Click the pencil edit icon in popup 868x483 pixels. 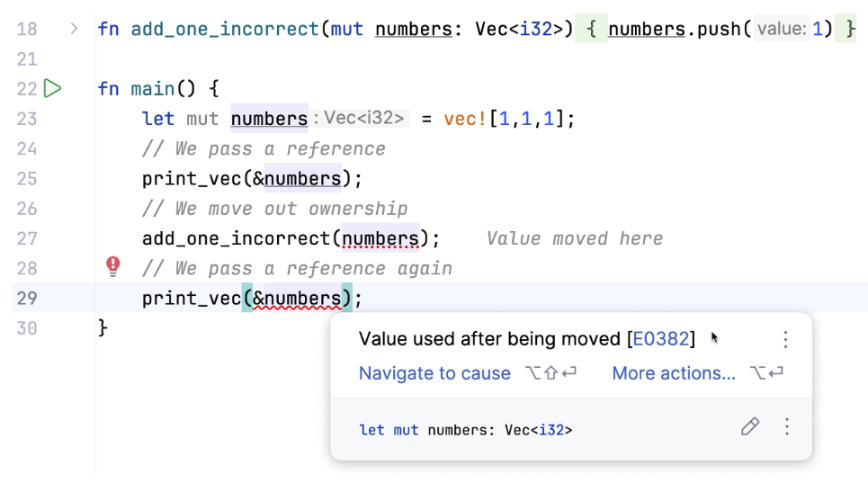point(749,427)
